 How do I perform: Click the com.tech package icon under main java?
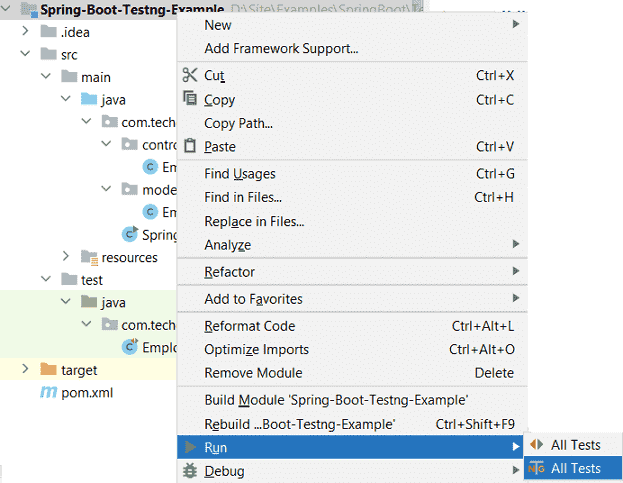110,121
